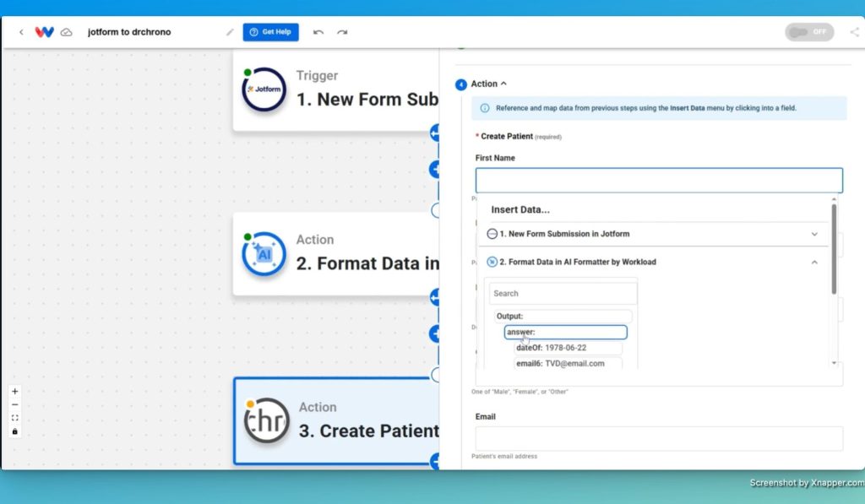Open the Workload logo home
This screenshot has height=504, width=865.
(x=44, y=32)
